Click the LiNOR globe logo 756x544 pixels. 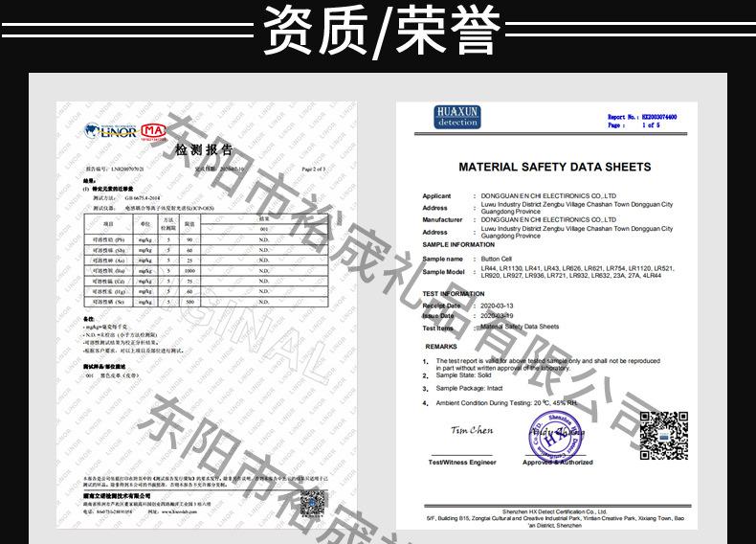(x=110, y=130)
